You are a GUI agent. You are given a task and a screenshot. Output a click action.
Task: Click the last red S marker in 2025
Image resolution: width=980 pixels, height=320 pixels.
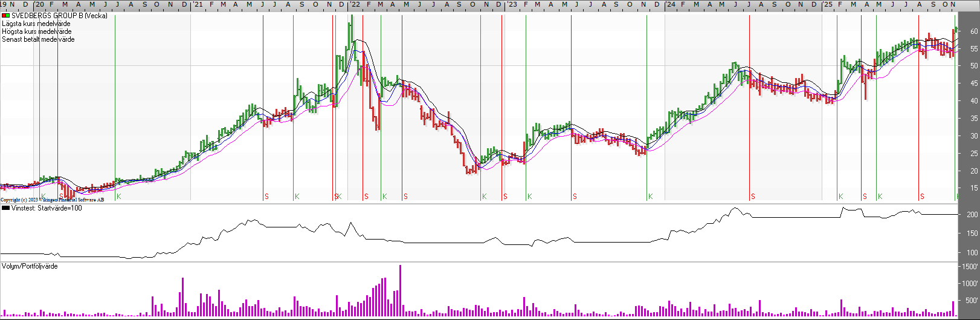(x=922, y=197)
